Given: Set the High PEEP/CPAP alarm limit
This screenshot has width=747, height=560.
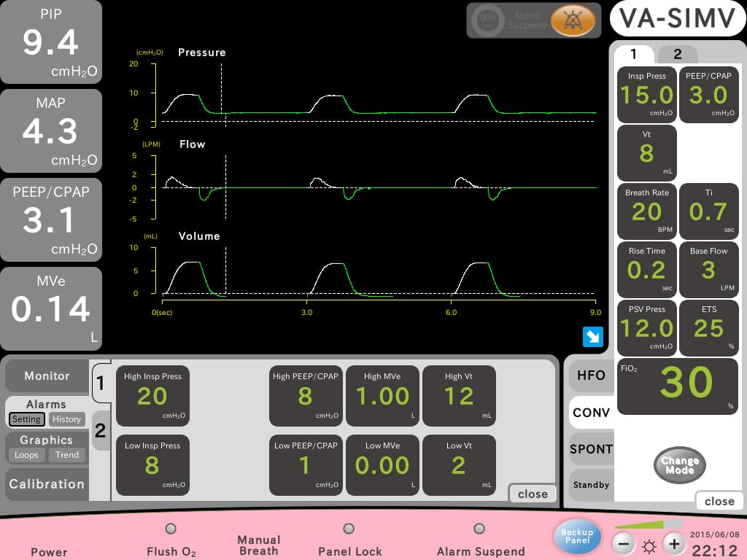Looking at the screenshot, I should click(306, 396).
